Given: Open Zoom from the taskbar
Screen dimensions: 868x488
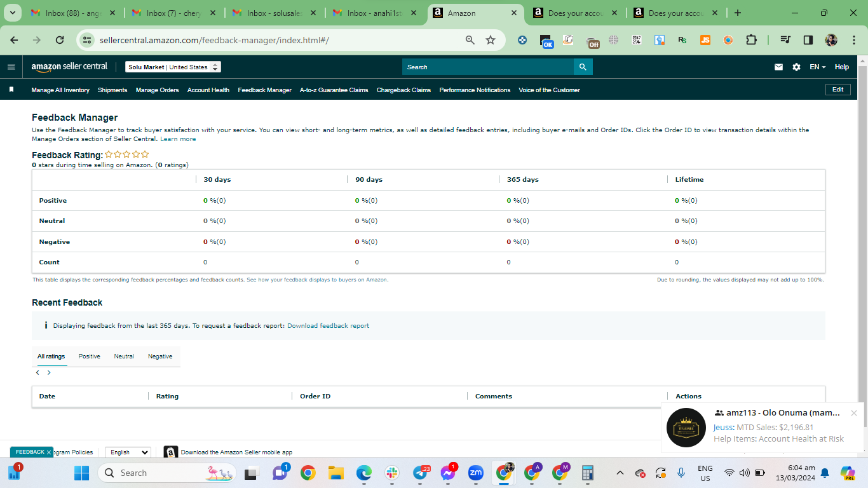Looking at the screenshot, I should (476, 473).
